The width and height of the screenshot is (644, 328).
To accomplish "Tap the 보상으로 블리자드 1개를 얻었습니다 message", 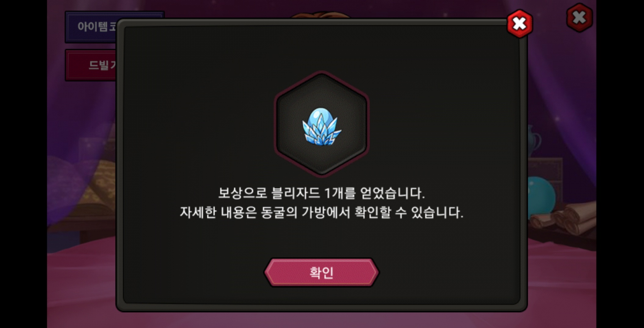I will tap(321, 193).
